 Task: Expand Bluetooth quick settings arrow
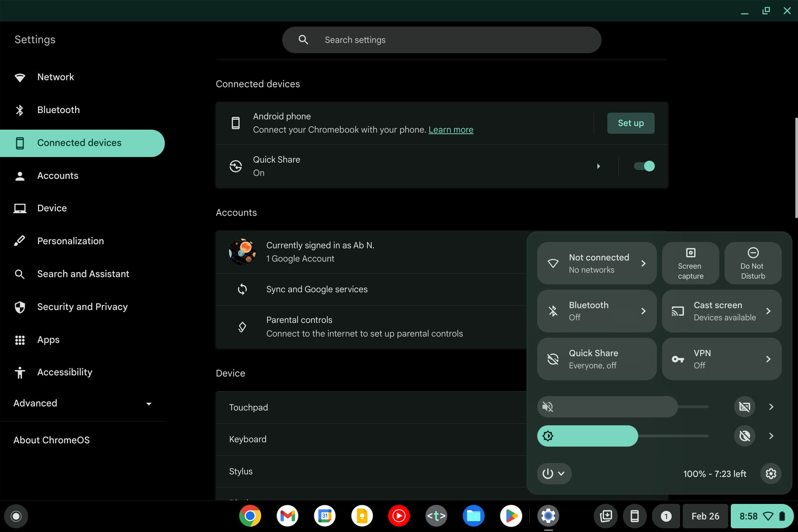coord(644,311)
